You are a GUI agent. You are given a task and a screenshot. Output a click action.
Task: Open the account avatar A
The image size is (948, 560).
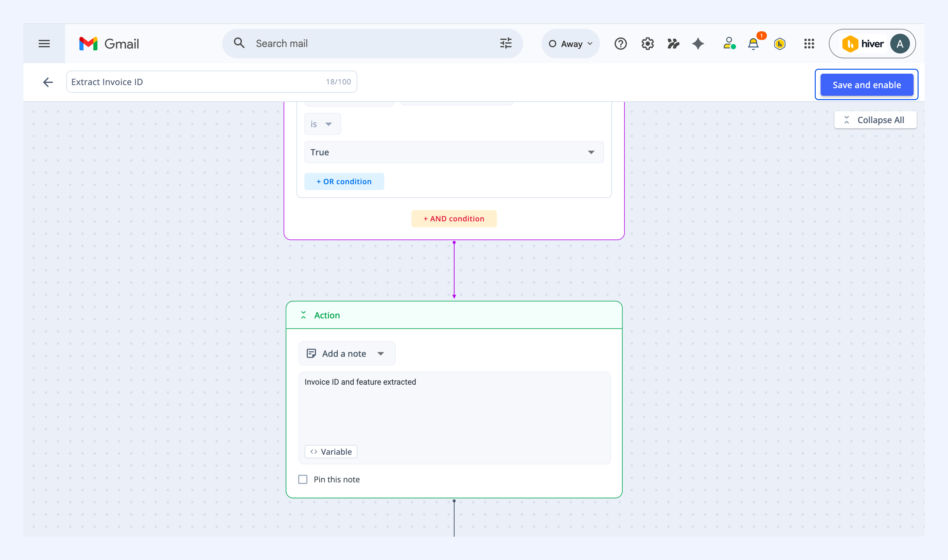click(x=900, y=44)
